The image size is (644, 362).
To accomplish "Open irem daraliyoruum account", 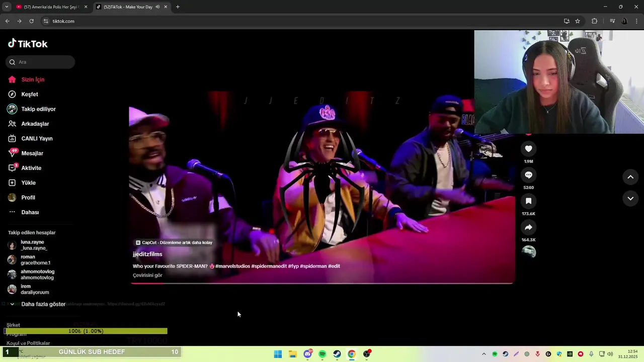I will pos(35,289).
